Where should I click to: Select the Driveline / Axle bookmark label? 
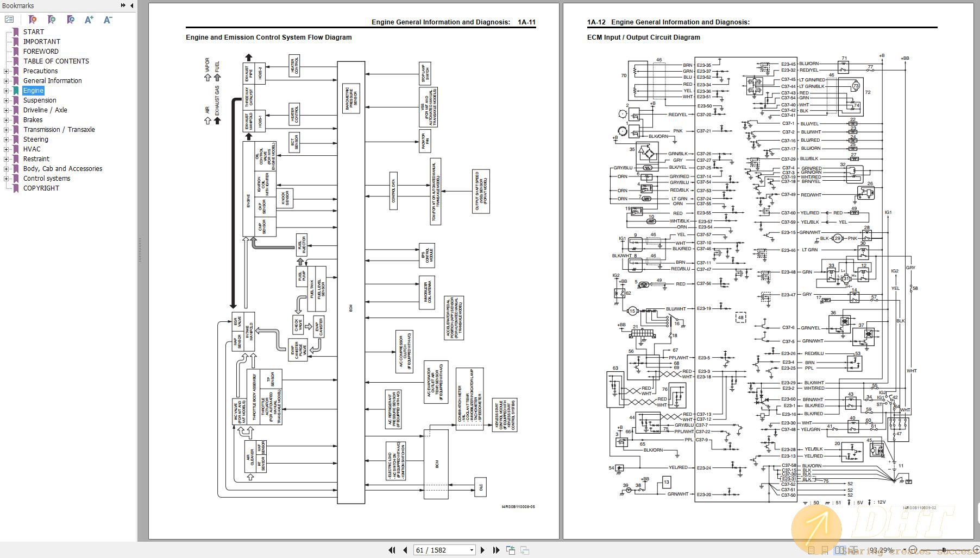(x=45, y=110)
